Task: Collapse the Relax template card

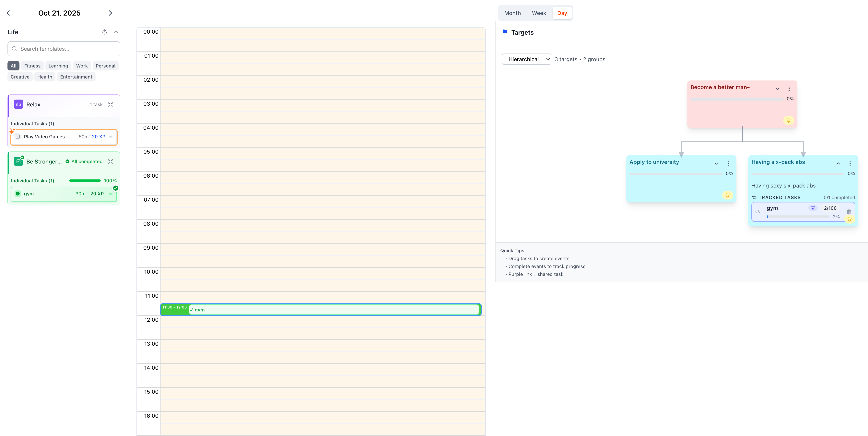Action: point(111,104)
